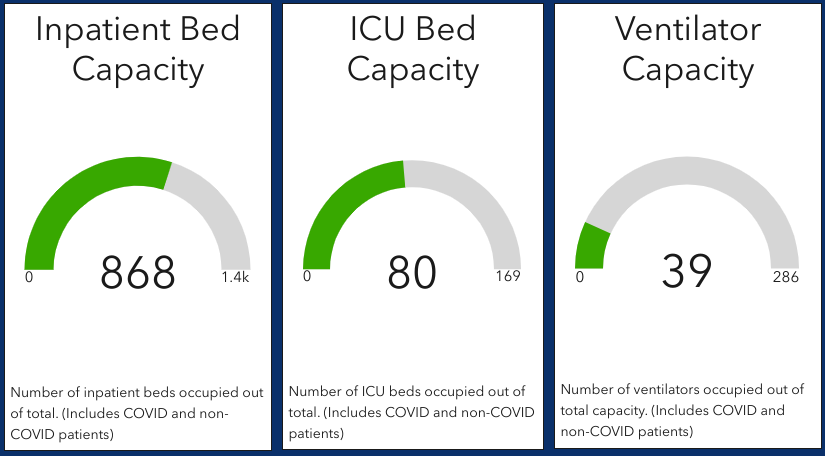This screenshot has height=456, width=825.
Task: Click the Inpatient Bed Capacity title
Action: click(x=138, y=49)
